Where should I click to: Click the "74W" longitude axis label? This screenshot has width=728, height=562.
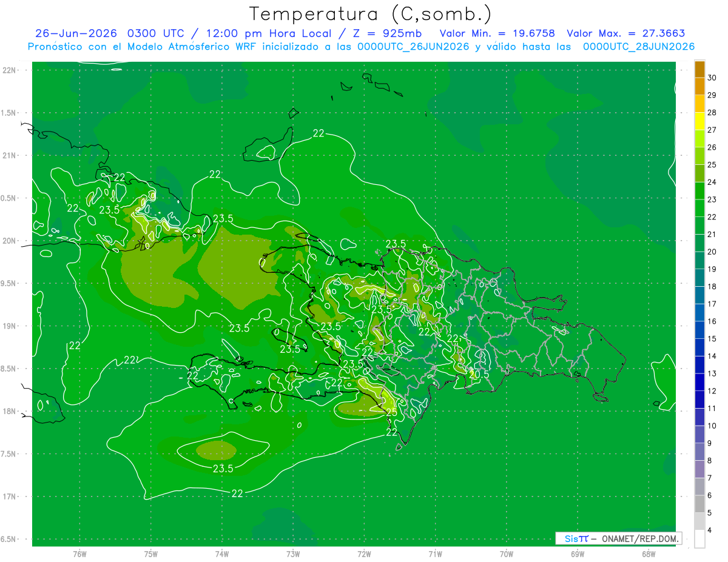[x=222, y=554]
